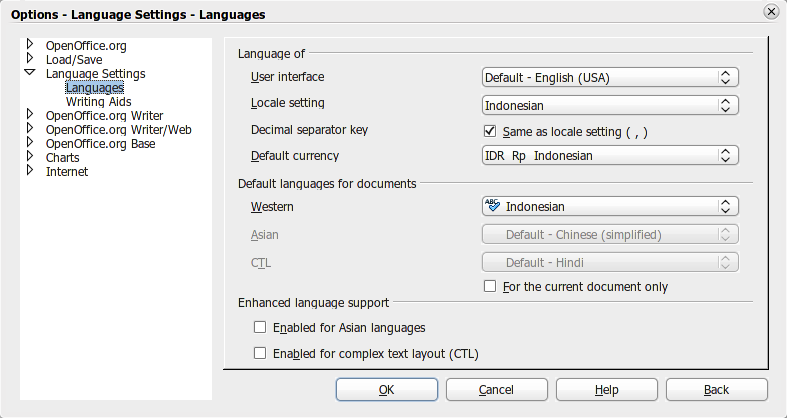
Task: Open the Locale setting dropdown
Action: click(609, 104)
